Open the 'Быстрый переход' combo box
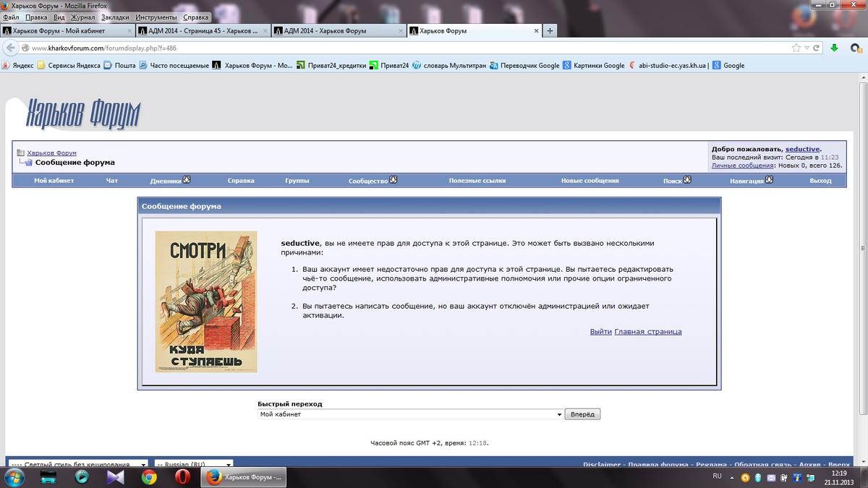 [x=410, y=414]
